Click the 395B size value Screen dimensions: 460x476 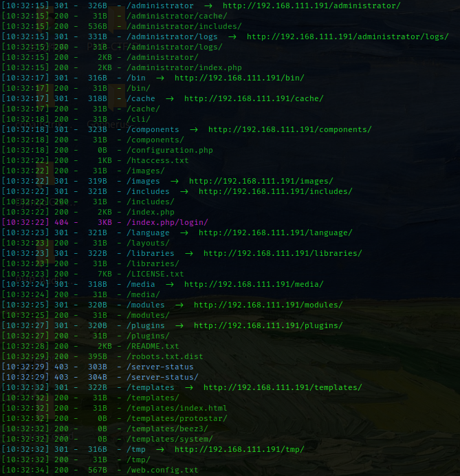pyautogui.click(x=98, y=357)
